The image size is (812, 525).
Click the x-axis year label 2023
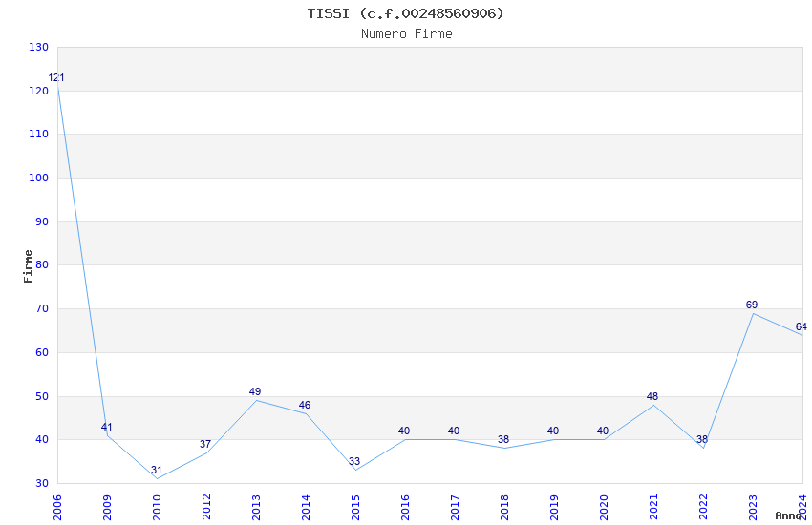pyautogui.click(x=753, y=507)
